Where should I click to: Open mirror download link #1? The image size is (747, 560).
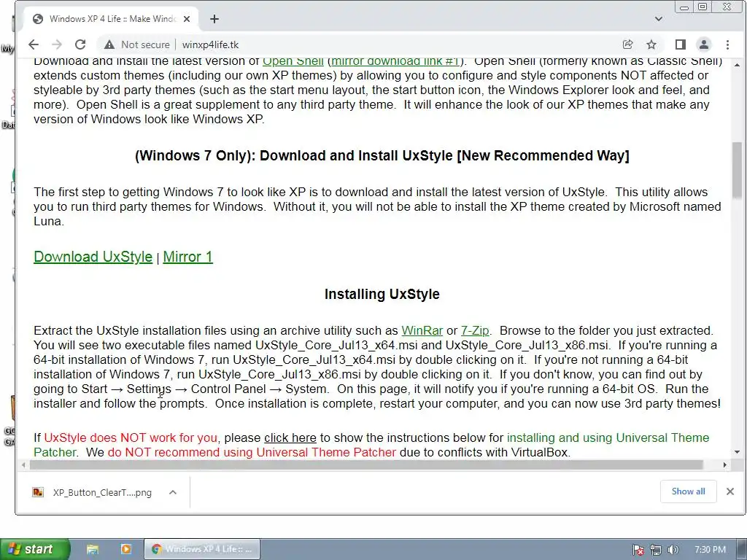tap(395, 61)
